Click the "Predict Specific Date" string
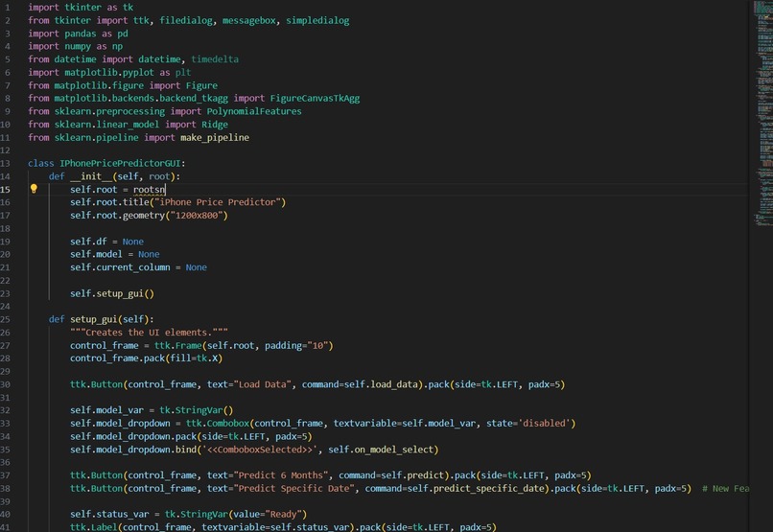773x532 pixels. click(x=293, y=489)
